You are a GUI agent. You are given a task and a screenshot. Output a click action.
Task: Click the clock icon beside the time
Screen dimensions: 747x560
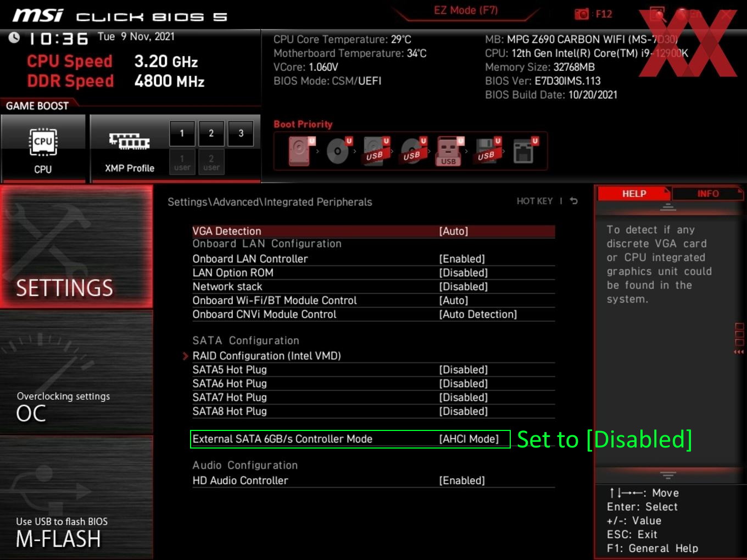pos(14,37)
